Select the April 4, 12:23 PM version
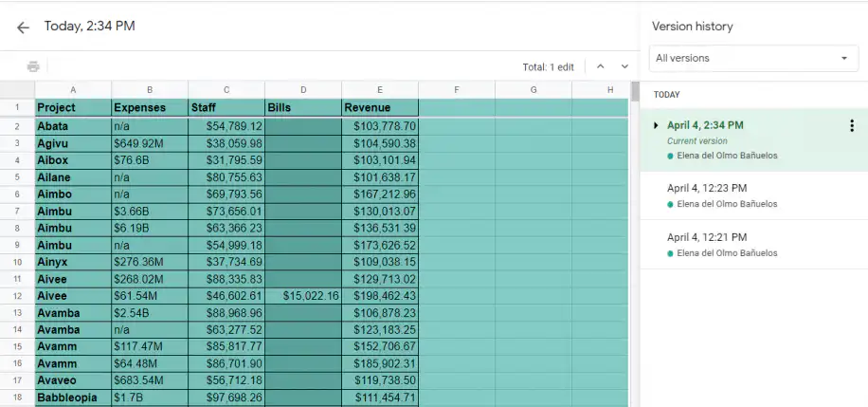The width and height of the screenshot is (868, 407). coord(754,195)
